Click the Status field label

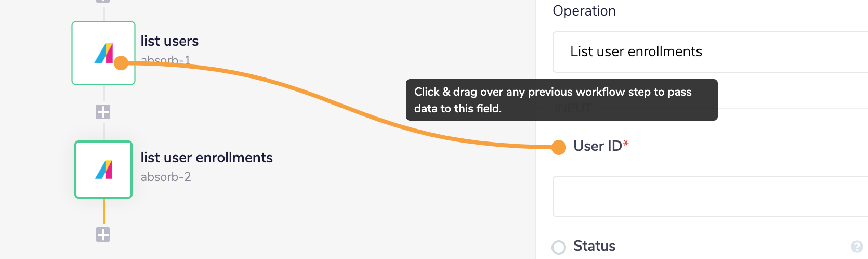click(x=594, y=246)
